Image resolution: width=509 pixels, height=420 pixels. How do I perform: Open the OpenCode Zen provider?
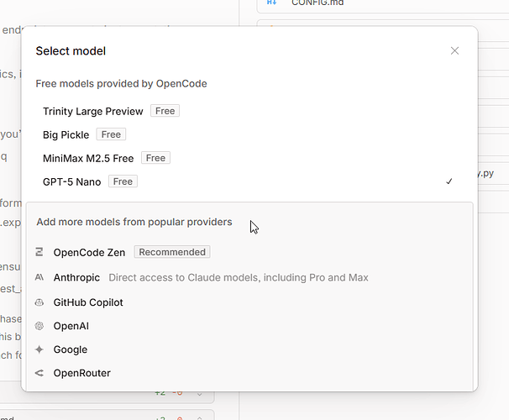[x=249, y=252]
